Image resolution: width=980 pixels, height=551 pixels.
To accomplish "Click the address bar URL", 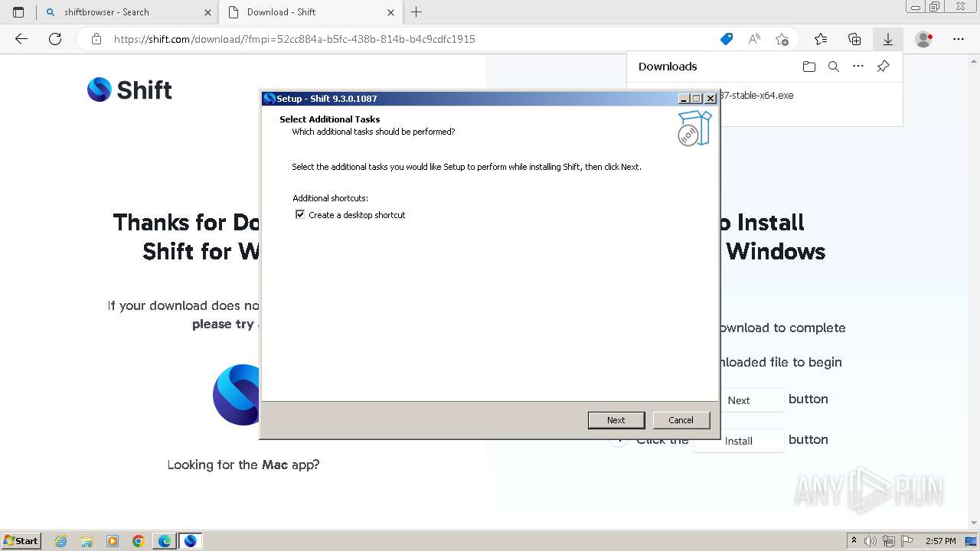I will point(295,39).
